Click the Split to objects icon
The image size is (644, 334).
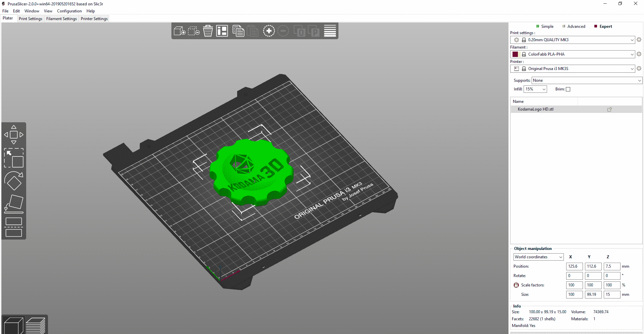tap(299, 31)
